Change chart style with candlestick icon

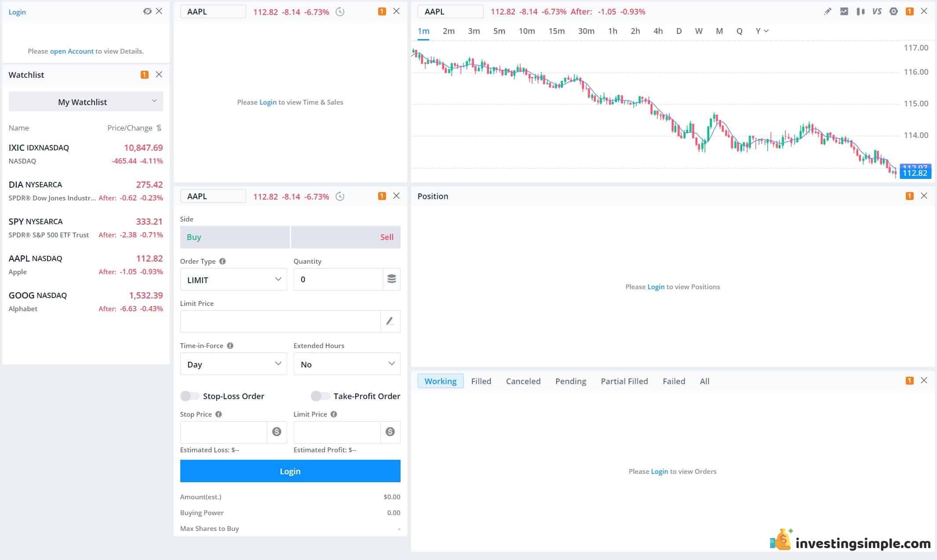[860, 12]
